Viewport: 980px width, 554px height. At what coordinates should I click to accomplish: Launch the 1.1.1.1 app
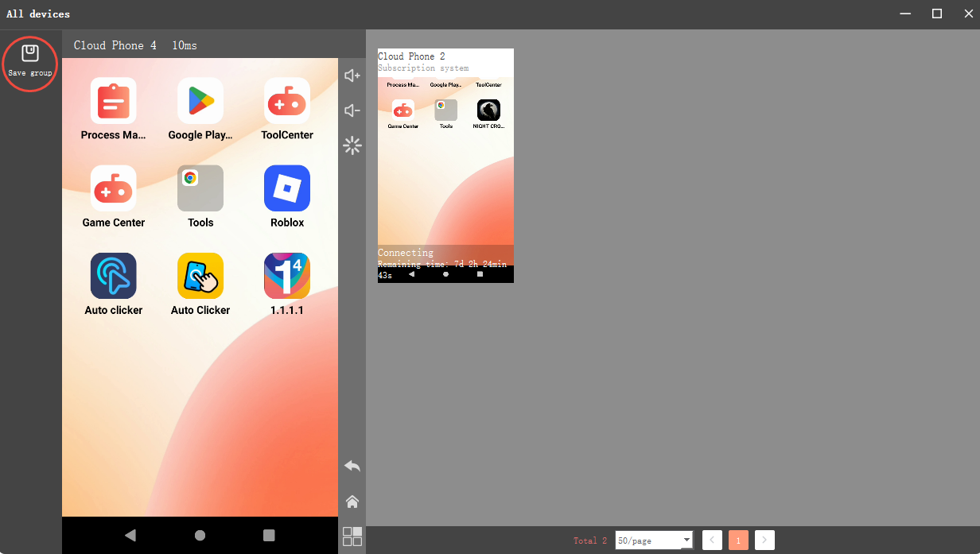(x=287, y=284)
